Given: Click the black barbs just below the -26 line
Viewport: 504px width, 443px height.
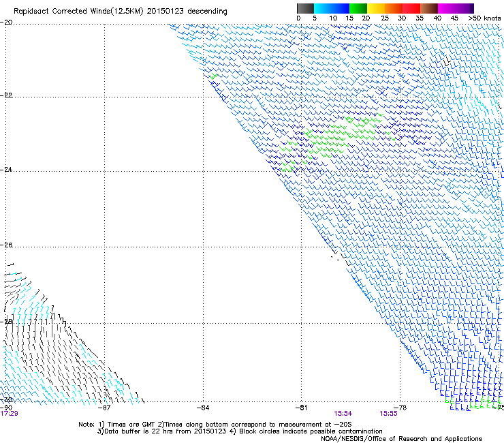Looking at the screenshot, I should (x=341, y=257).
